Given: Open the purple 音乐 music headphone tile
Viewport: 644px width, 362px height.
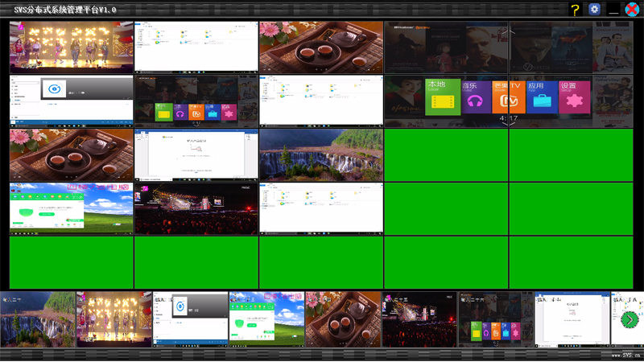Looking at the screenshot, I should (475, 98).
